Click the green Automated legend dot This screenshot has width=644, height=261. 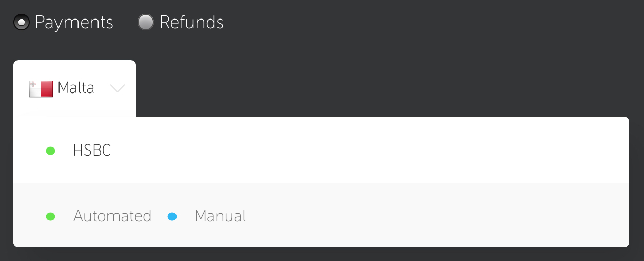[x=50, y=216]
